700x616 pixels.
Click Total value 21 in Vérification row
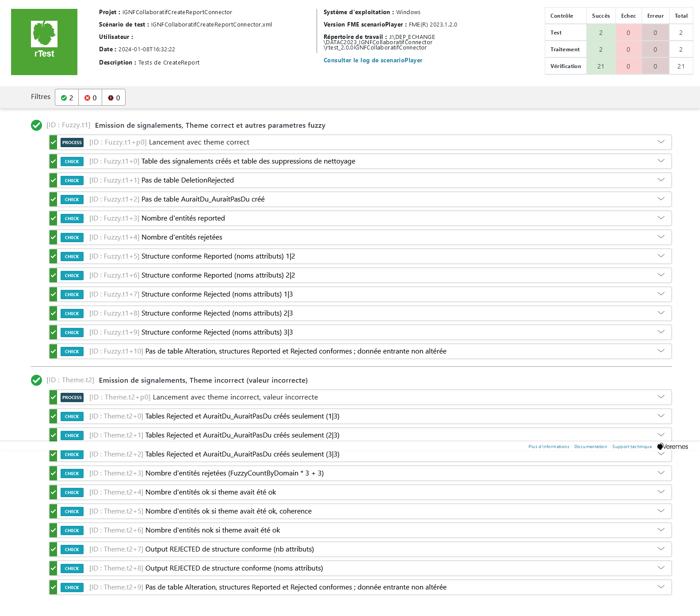[x=681, y=66]
